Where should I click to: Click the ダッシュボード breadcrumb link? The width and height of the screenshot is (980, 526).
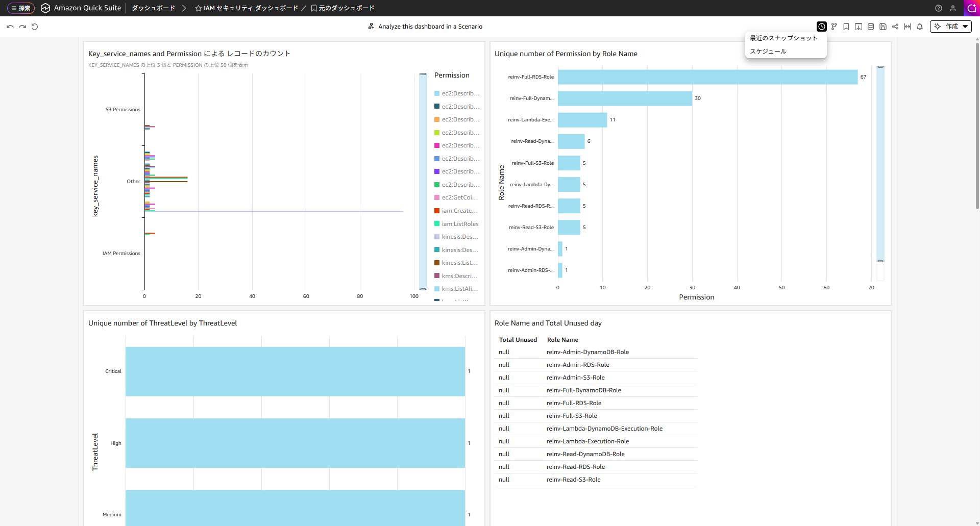coord(153,8)
